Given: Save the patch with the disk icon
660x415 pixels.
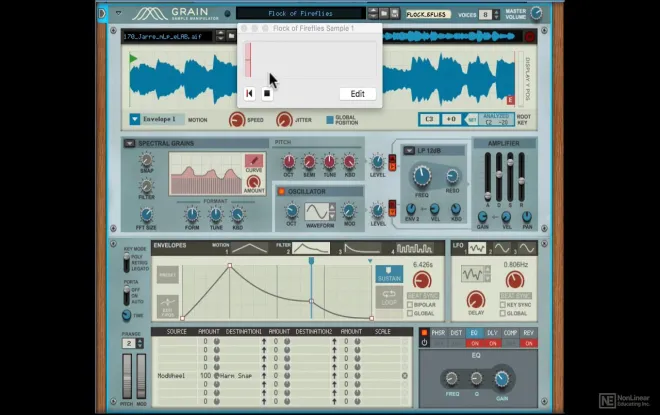Looking at the screenshot, I should pos(394,13).
